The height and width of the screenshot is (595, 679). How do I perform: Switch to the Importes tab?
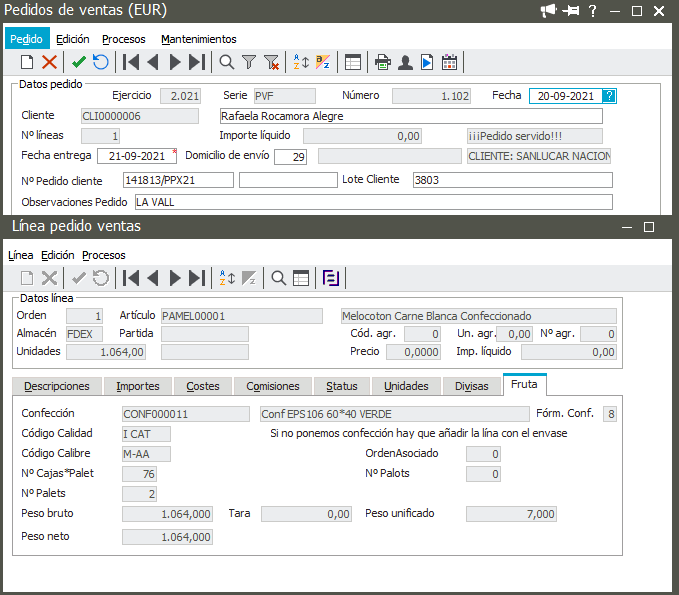(x=137, y=386)
